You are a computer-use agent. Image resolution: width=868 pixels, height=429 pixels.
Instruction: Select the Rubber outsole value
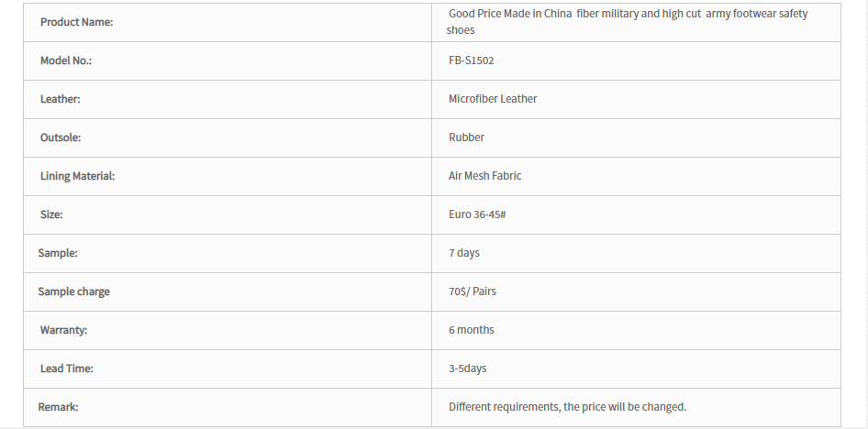[x=466, y=137]
